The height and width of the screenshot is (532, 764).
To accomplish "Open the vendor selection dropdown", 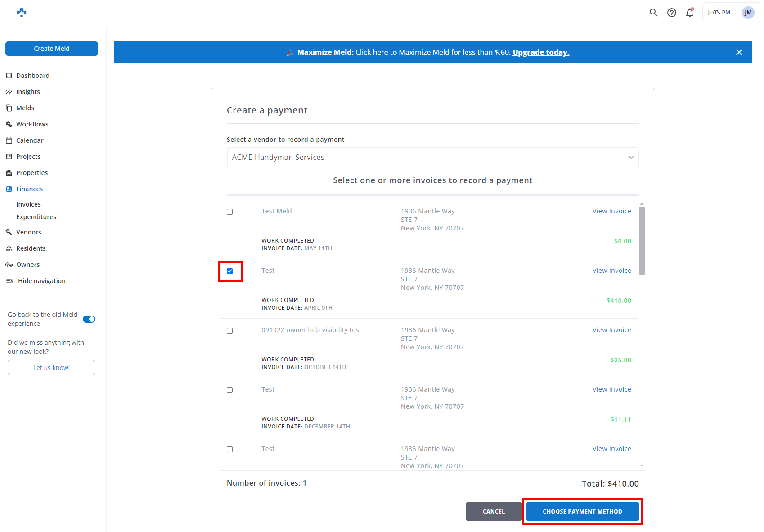I will click(x=432, y=157).
